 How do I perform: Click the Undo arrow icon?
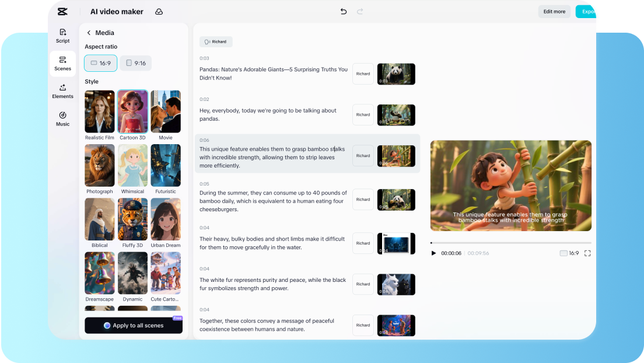pyautogui.click(x=344, y=11)
